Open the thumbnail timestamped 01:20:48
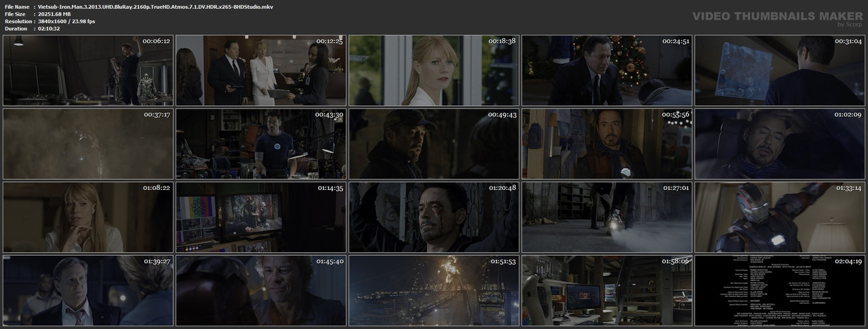868x329 pixels. [x=434, y=216]
